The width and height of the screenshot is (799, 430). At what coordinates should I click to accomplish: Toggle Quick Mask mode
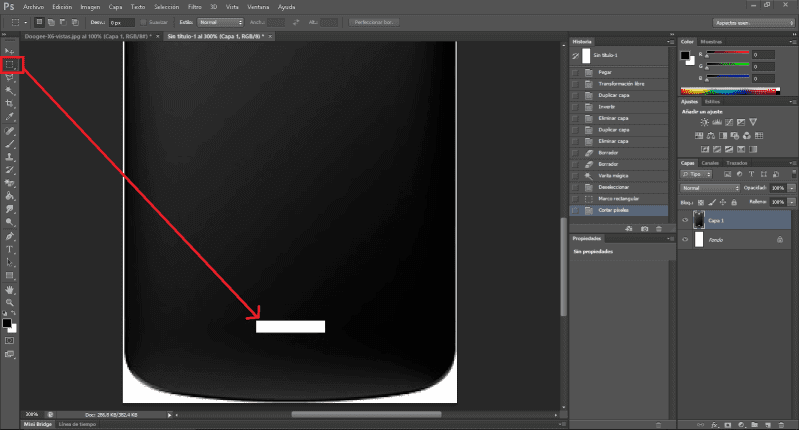9,340
